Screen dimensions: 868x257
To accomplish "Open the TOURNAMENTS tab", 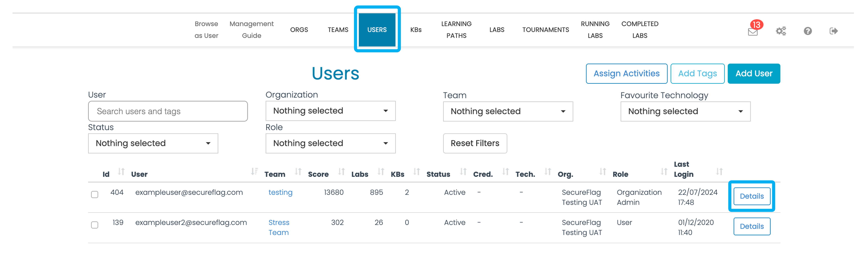I will [546, 30].
